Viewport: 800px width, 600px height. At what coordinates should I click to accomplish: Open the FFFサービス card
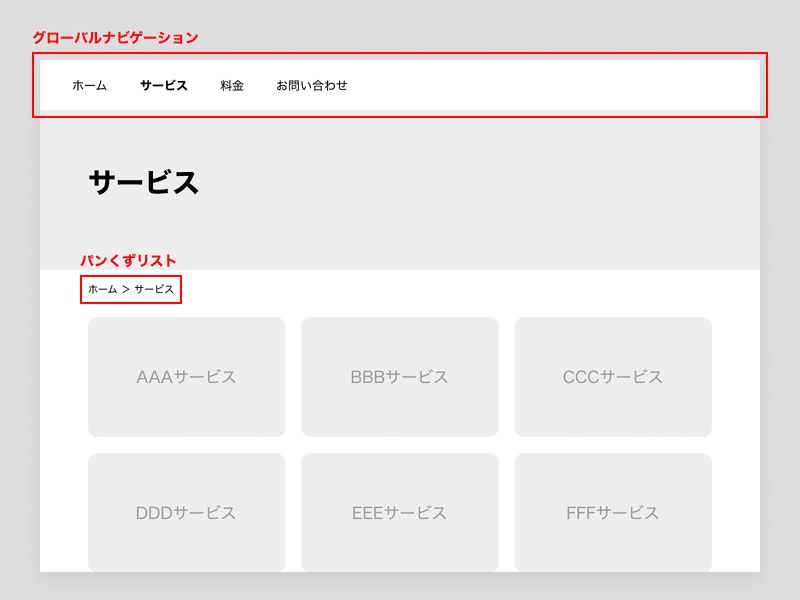(x=613, y=512)
